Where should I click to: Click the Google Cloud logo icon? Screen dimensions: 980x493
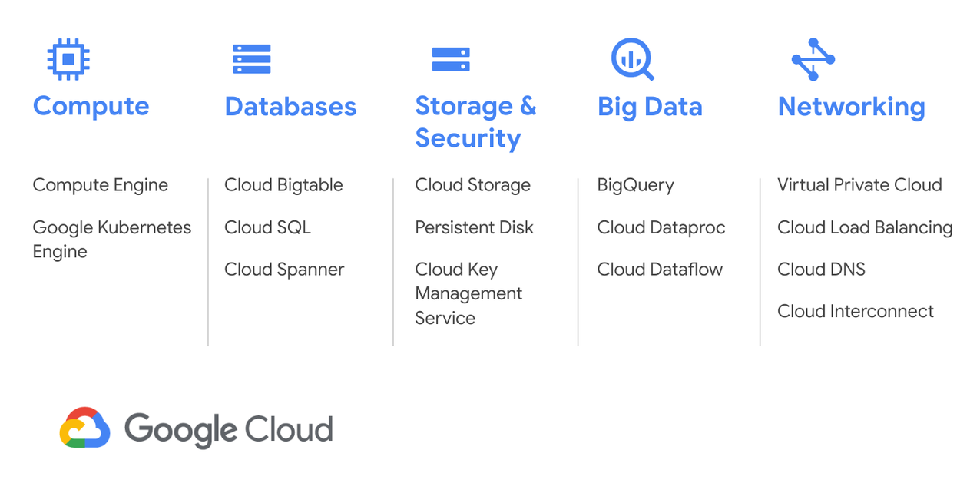click(x=84, y=427)
